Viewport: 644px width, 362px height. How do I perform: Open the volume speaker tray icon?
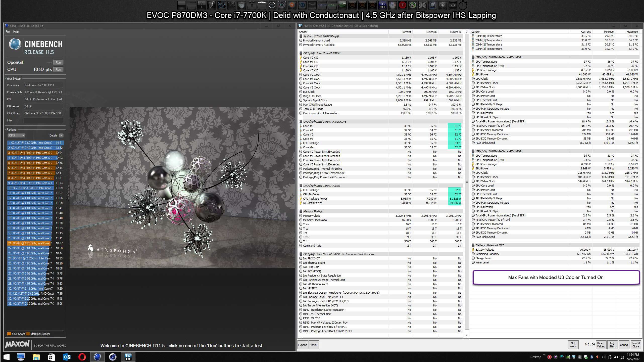click(x=604, y=357)
